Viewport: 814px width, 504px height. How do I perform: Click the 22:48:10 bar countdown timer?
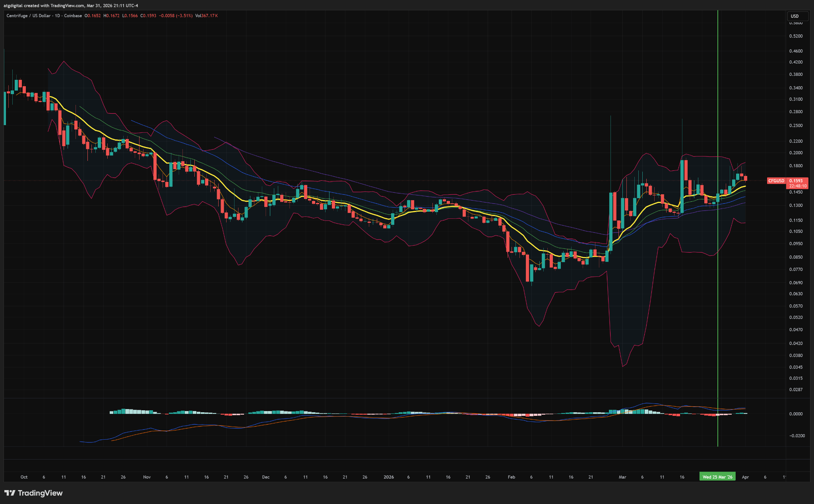coord(798,186)
